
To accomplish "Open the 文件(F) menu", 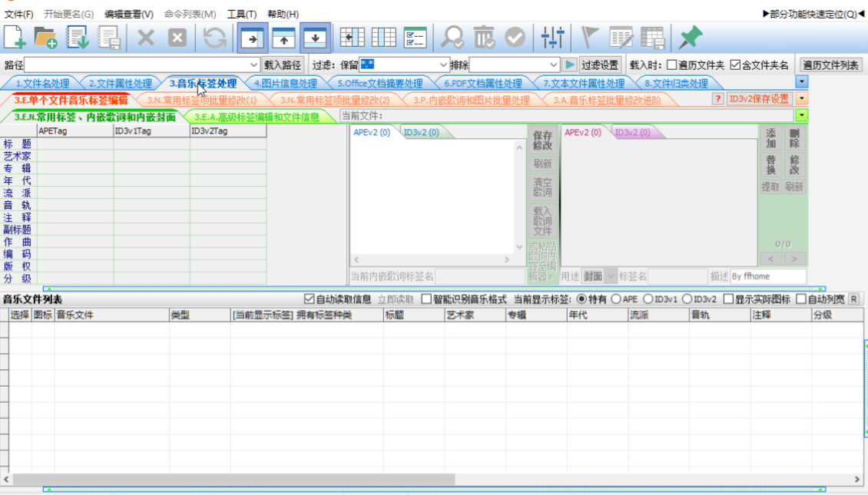I will (x=19, y=14).
